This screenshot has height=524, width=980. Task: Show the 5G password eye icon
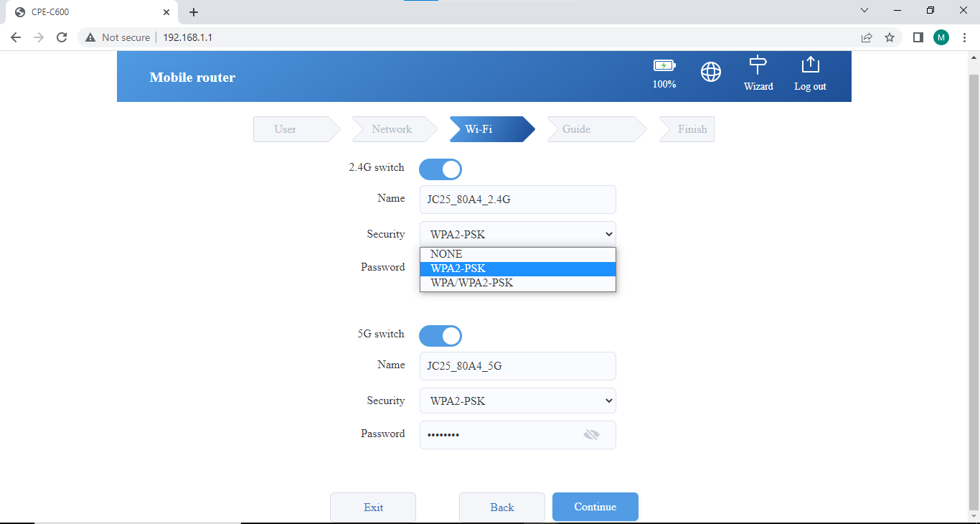point(591,435)
